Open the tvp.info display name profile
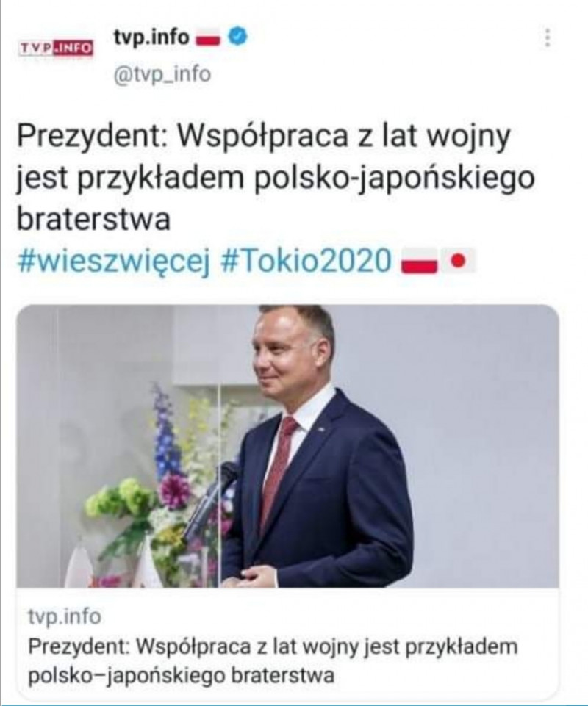The width and height of the screenshot is (588, 706). tap(151, 37)
